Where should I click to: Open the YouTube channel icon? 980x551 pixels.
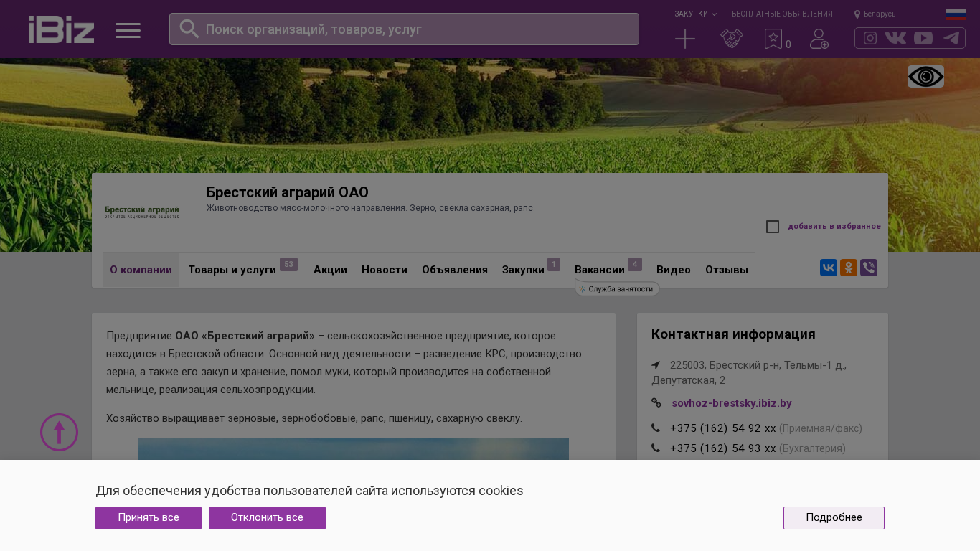923,38
